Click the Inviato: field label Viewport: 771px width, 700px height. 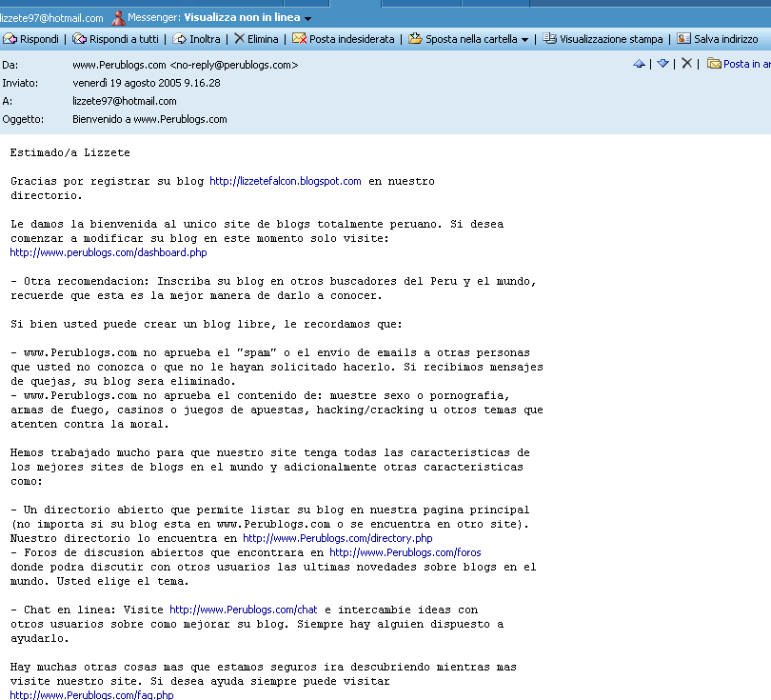(x=20, y=83)
